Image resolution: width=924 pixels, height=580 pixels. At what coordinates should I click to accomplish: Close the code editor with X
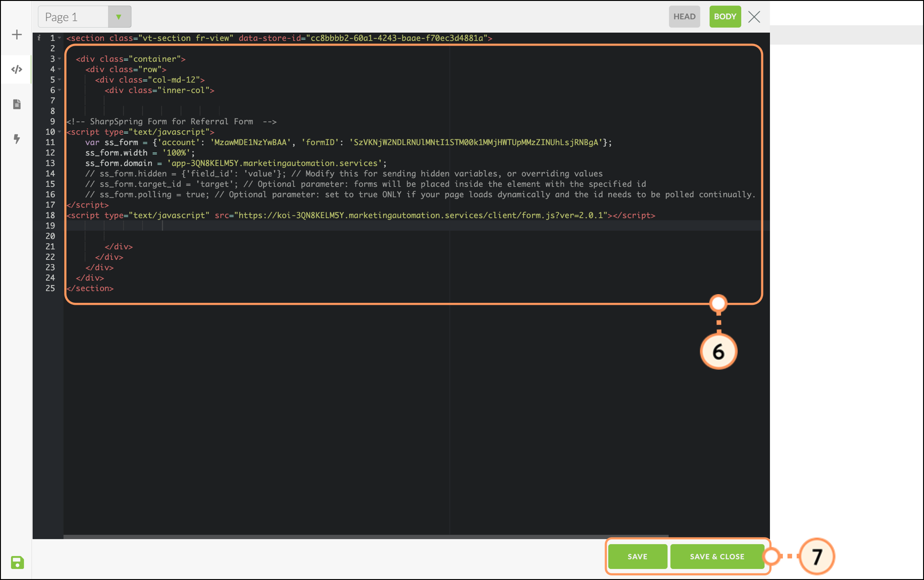[754, 17]
